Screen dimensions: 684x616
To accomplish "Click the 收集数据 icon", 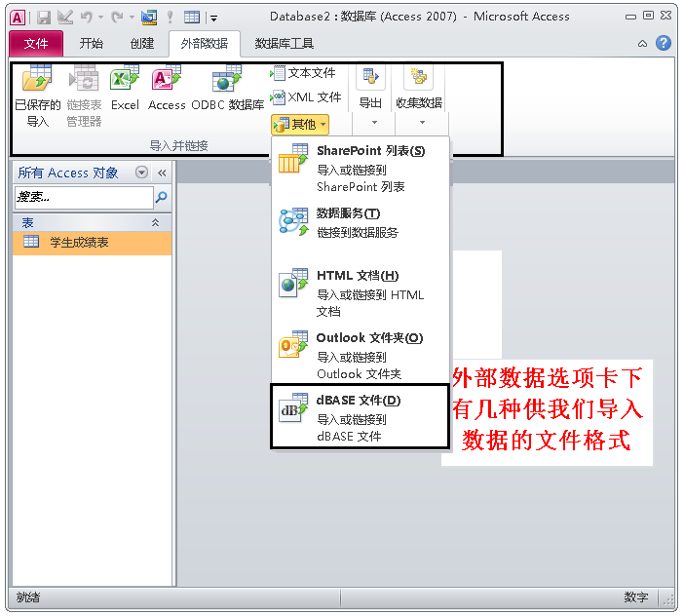I will click(x=419, y=77).
